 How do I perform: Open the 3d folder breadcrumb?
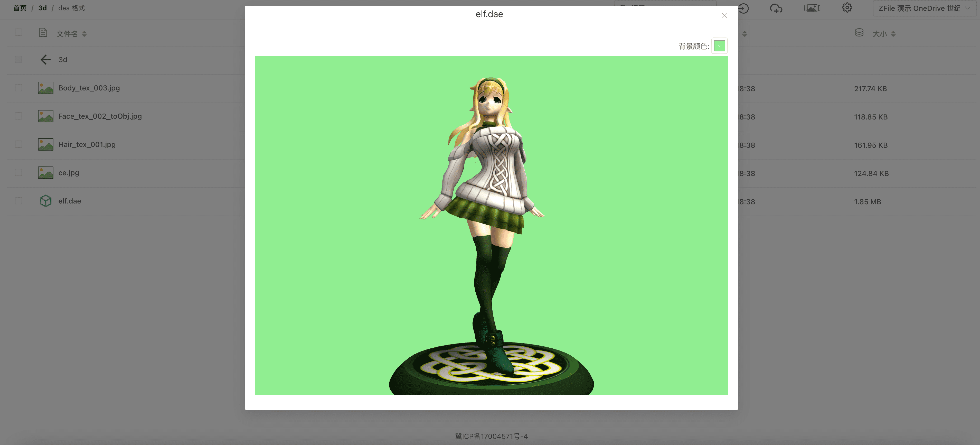point(42,8)
